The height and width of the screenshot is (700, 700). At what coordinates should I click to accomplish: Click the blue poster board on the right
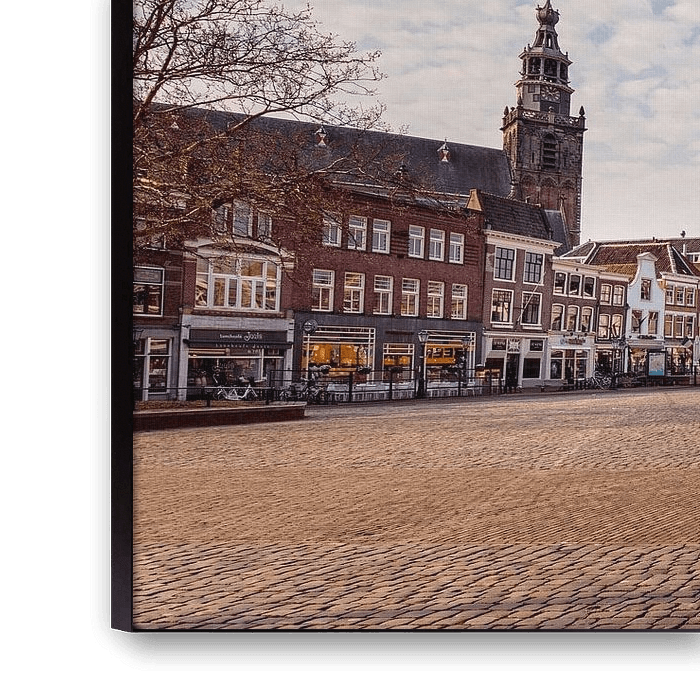(x=656, y=364)
